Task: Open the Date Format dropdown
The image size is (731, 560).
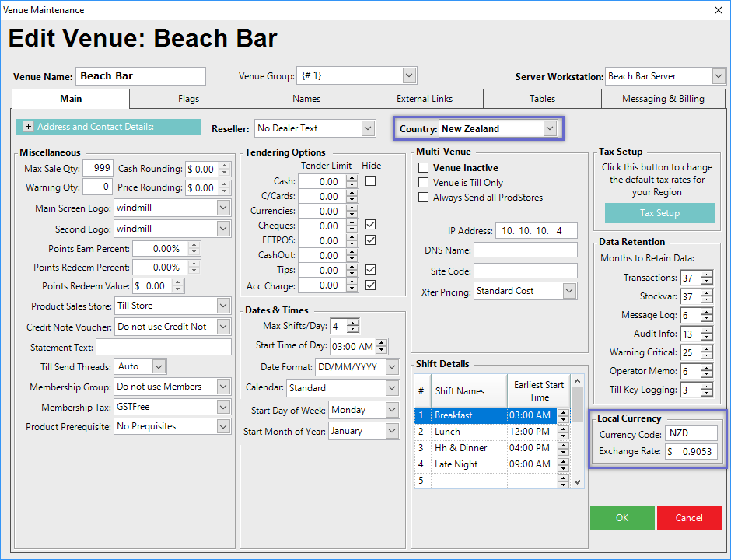Action: tap(392, 367)
